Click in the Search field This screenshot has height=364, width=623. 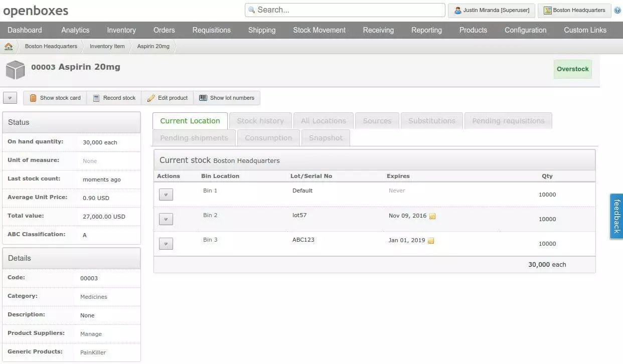(x=345, y=10)
